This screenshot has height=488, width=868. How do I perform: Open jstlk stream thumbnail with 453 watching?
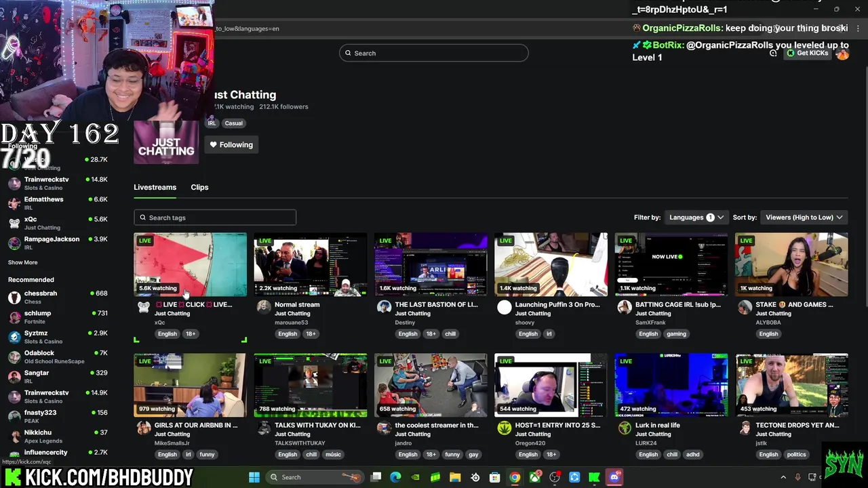(x=791, y=385)
